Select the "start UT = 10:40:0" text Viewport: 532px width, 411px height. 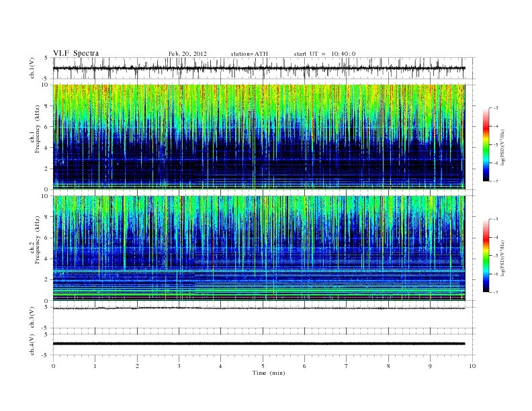coord(324,54)
